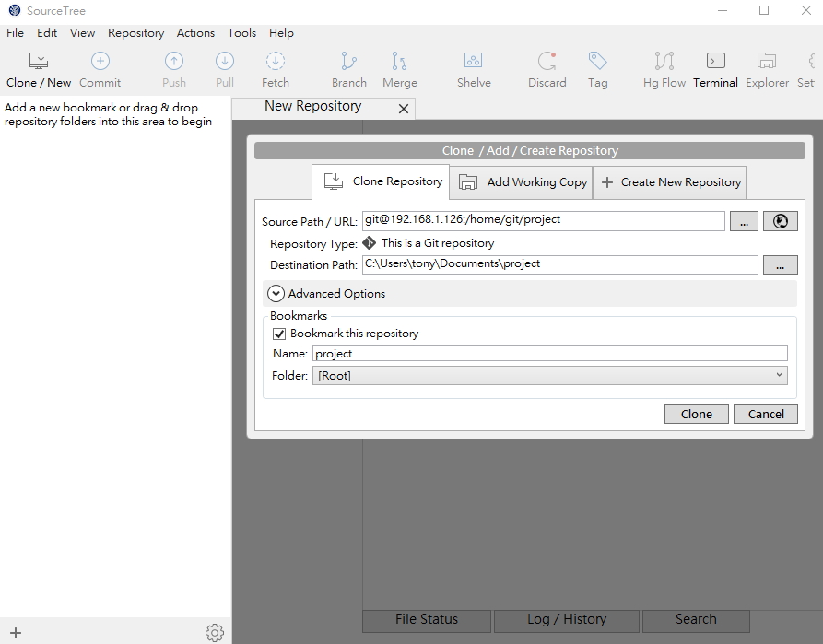Open the Folder dropdown showing [Root]
This screenshot has width=823, height=644.
point(549,375)
